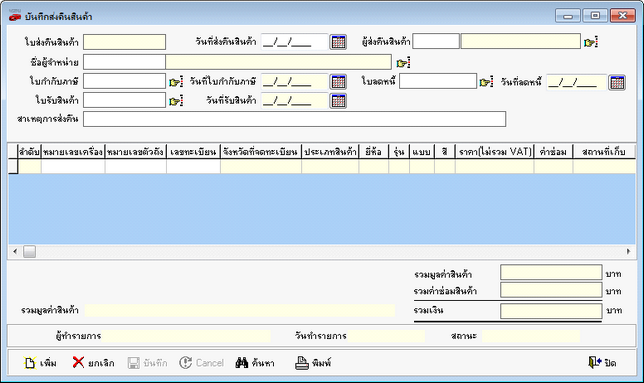This screenshot has width=644, height=383.
Task: Click the วันที่ส่งคืนสินค้า date field
Action: [x=294, y=42]
